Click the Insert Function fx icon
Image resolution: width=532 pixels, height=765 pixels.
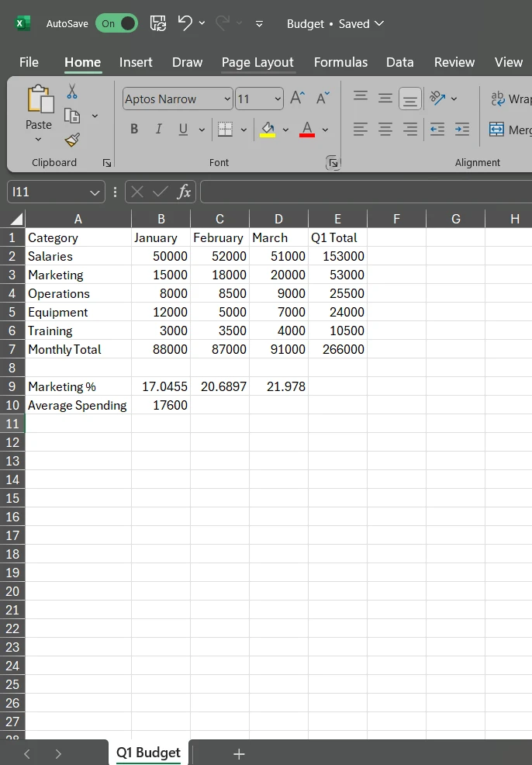tap(184, 192)
